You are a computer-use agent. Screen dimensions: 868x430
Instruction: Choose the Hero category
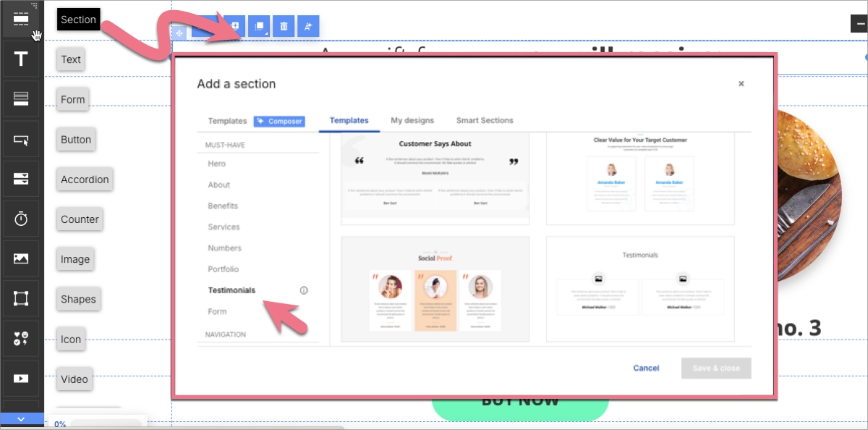click(x=217, y=164)
